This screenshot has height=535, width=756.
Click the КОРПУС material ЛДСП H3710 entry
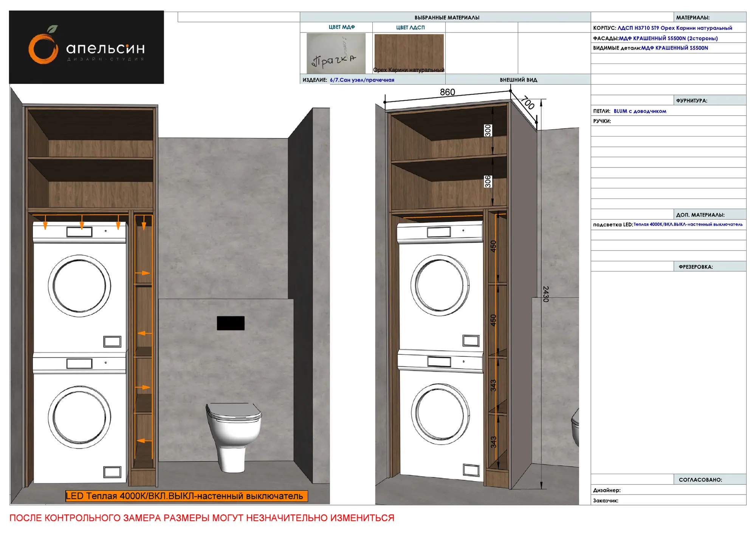click(668, 28)
